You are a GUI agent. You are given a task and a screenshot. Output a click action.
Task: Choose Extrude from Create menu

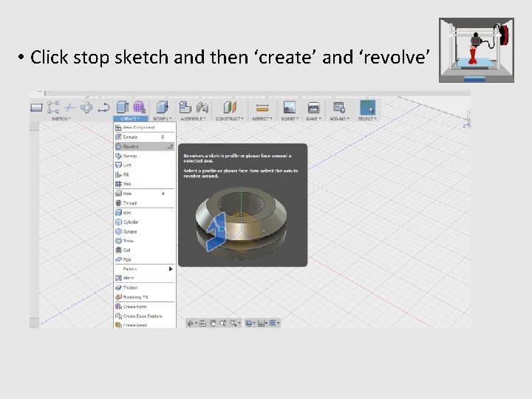(x=145, y=137)
